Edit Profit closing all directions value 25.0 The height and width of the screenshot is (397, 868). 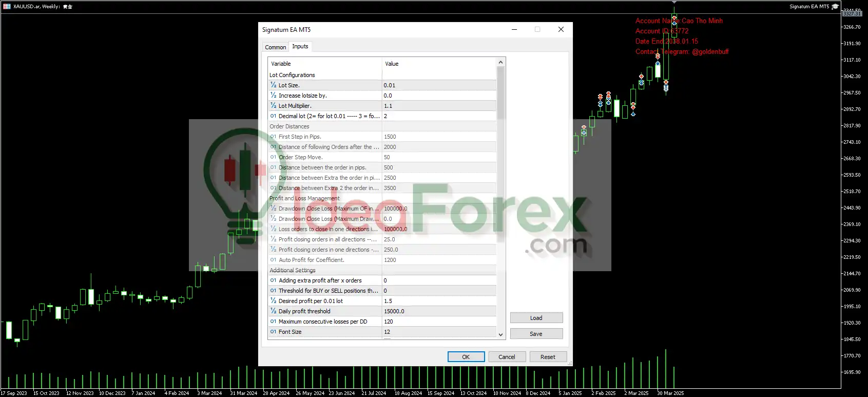point(439,239)
